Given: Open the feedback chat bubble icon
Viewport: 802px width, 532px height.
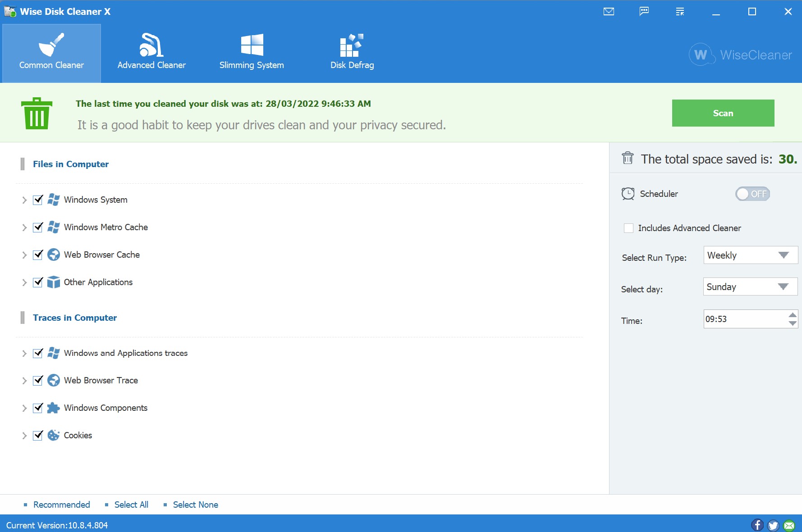Looking at the screenshot, I should pyautogui.click(x=644, y=12).
